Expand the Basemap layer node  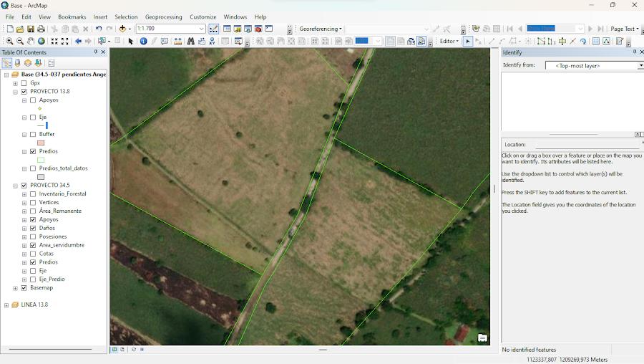[x=15, y=288]
